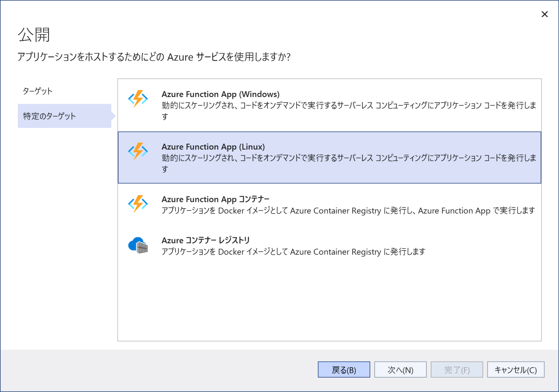
Task: Click the Linux Function App description text
Action: 349,163
